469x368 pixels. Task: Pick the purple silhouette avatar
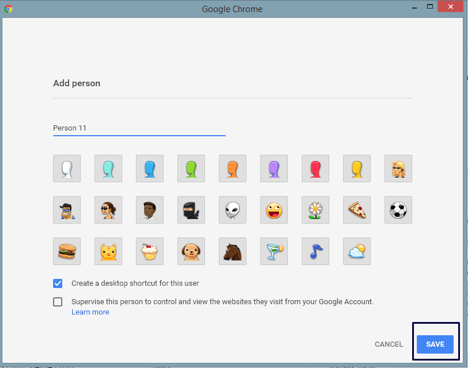(x=274, y=168)
